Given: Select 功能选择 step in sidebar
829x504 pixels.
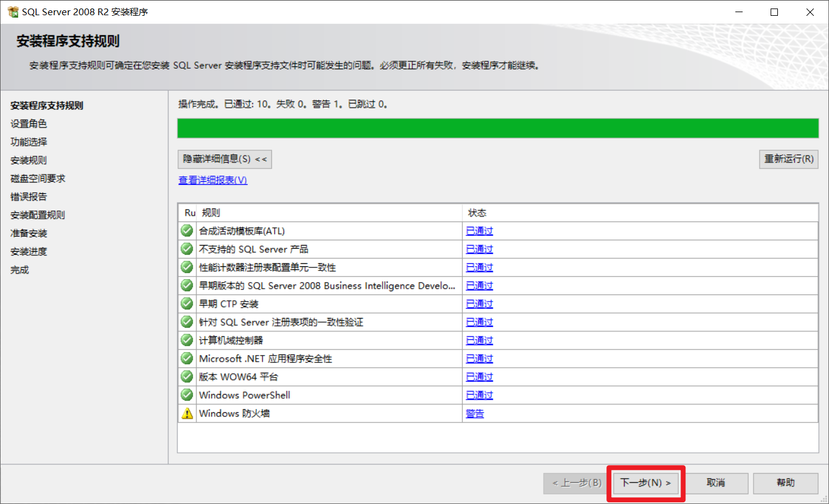Looking at the screenshot, I should 29,142.
